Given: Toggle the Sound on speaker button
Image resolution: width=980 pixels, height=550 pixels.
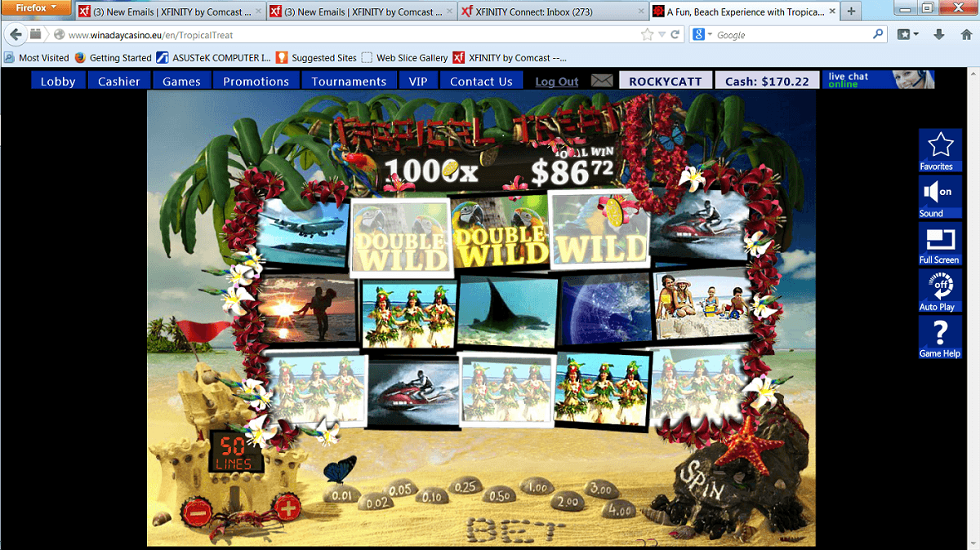Looking at the screenshot, I should click(x=940, y=197).
